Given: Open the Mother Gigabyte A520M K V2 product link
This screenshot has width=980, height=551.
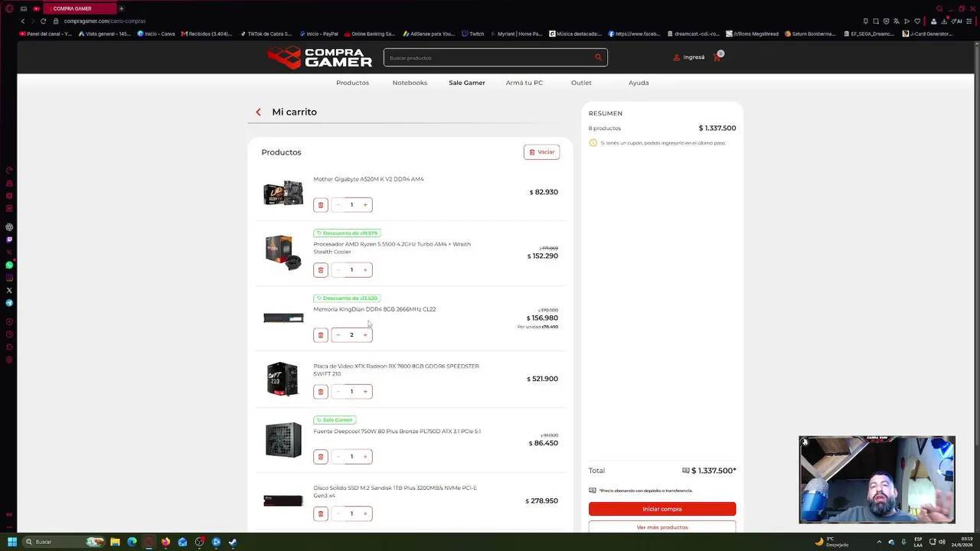Looking at the screenshot, I should 368,179.
